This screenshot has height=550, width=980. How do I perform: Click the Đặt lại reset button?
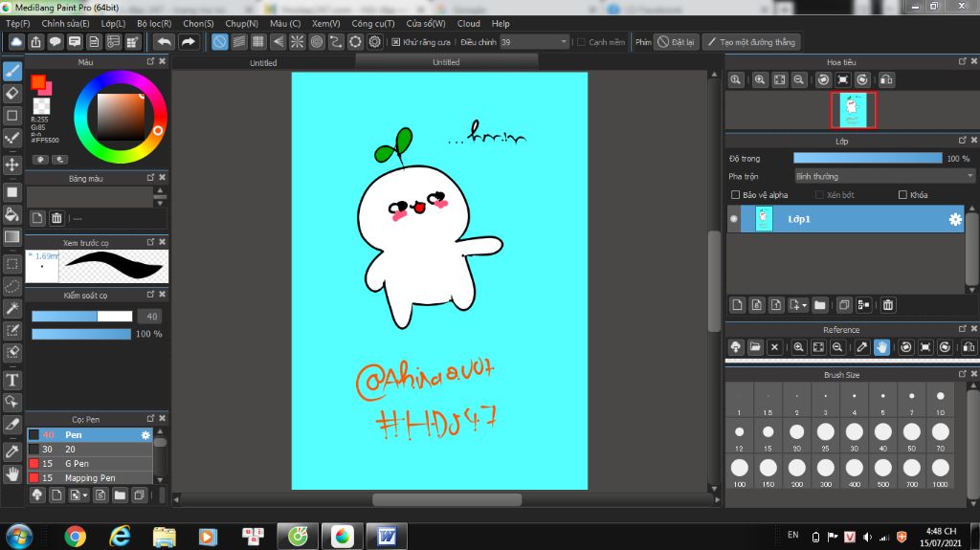[x=677, y=42]
